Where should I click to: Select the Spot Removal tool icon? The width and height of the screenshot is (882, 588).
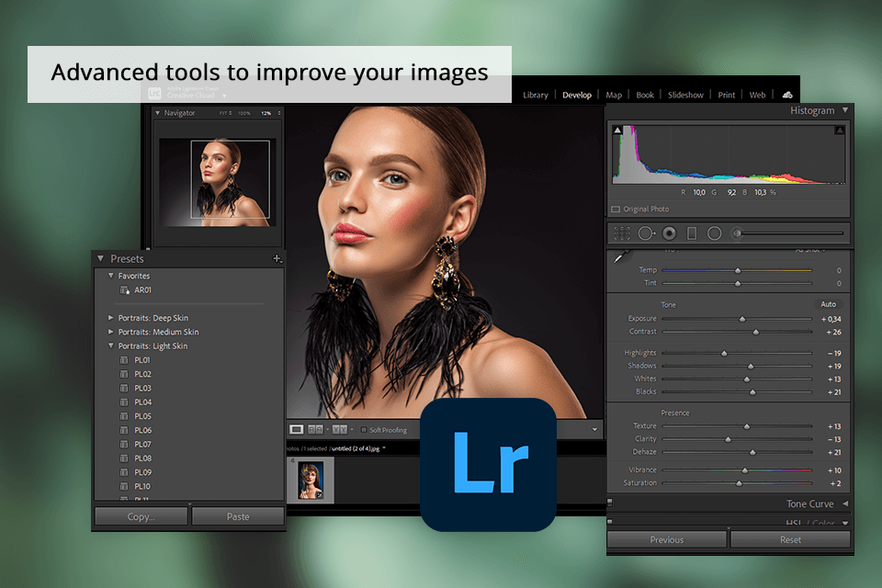646,233
